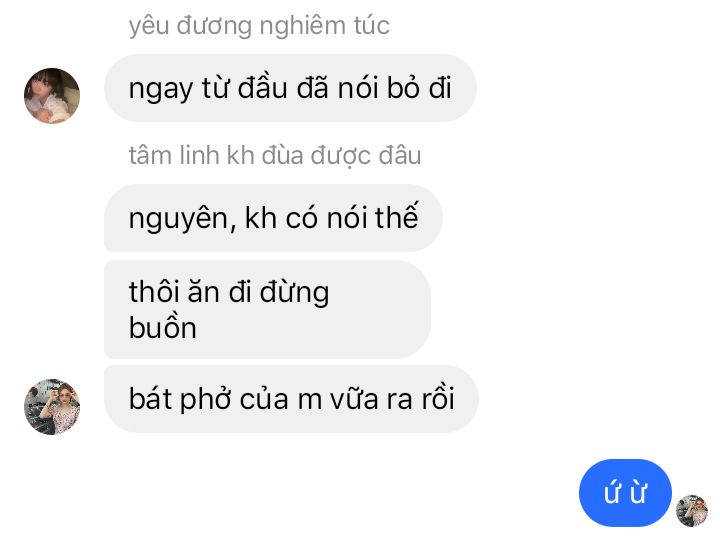This screenshot has width=720, height=547.
Task: Open the sender avatar beside "ngay từ đầu" message
Action: (52, 96)
